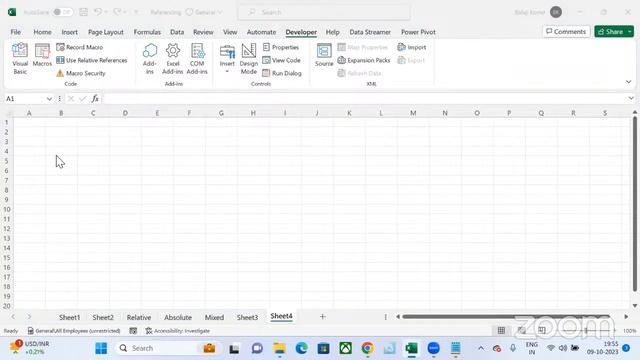Screen dimensions: 640x360
Task: Click the macro recording status icon
Action: pyautogui.click(x=133, y=331)
